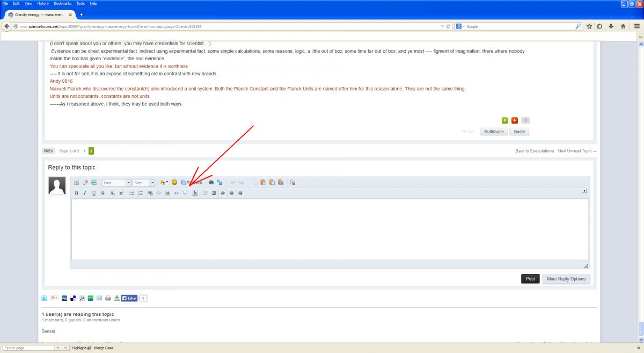Viewport: 644px width, 353px height.
Task: Toggle left text alignment in editor
Action: coord(222,193)
